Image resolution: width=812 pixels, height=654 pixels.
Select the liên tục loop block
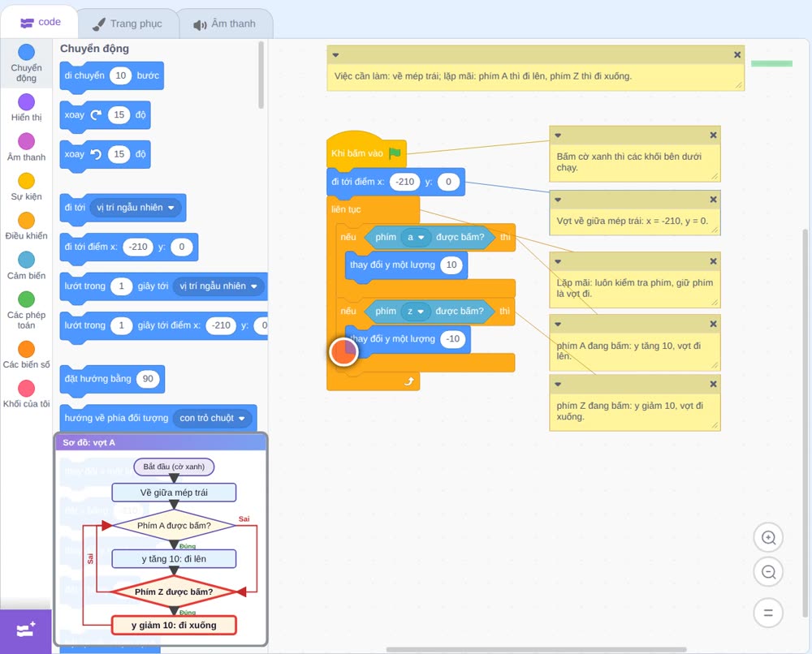[x=347, y=209]
